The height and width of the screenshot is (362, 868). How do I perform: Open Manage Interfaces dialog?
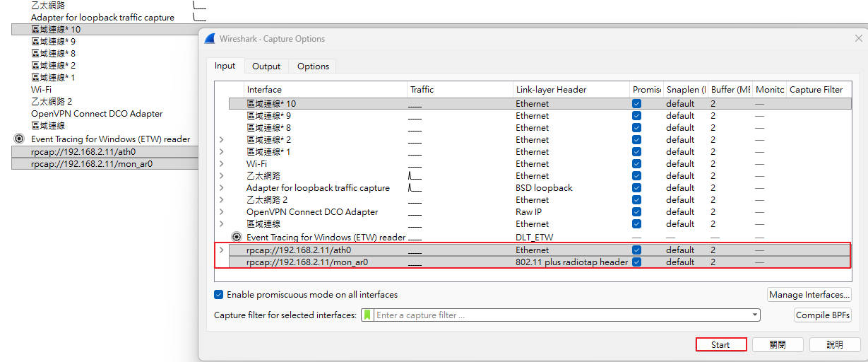809,295
